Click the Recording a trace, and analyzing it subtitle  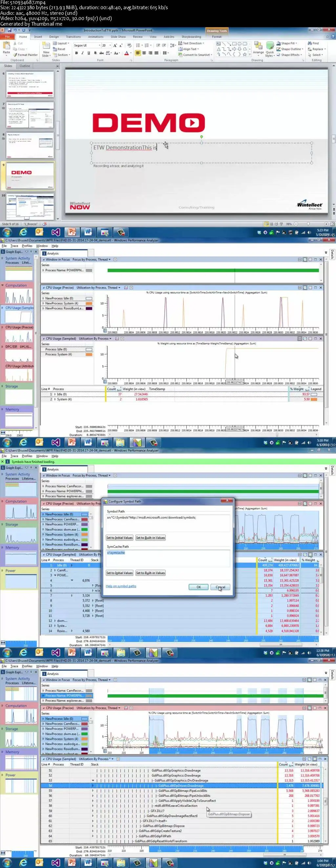coord(118,166)
